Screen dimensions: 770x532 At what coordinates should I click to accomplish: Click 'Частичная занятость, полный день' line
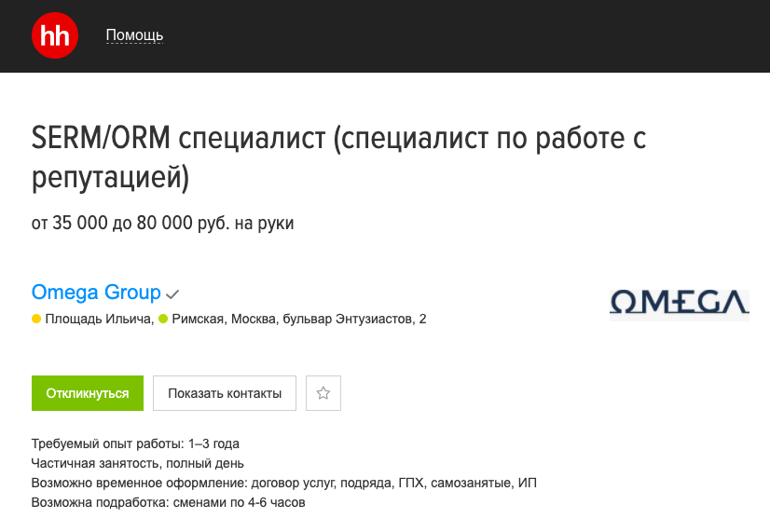(138, 463)
